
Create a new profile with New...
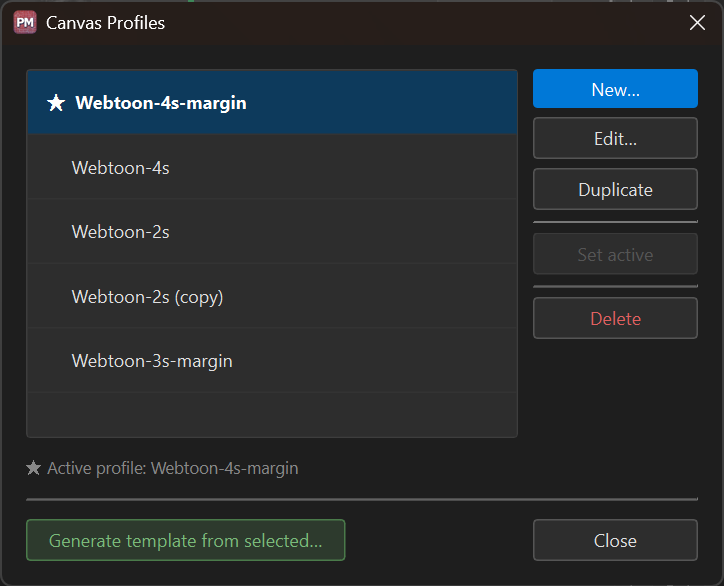tap(615, 89)
